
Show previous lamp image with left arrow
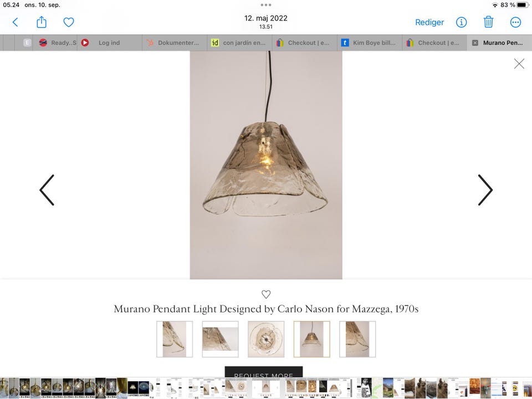(x=47, y=190)
